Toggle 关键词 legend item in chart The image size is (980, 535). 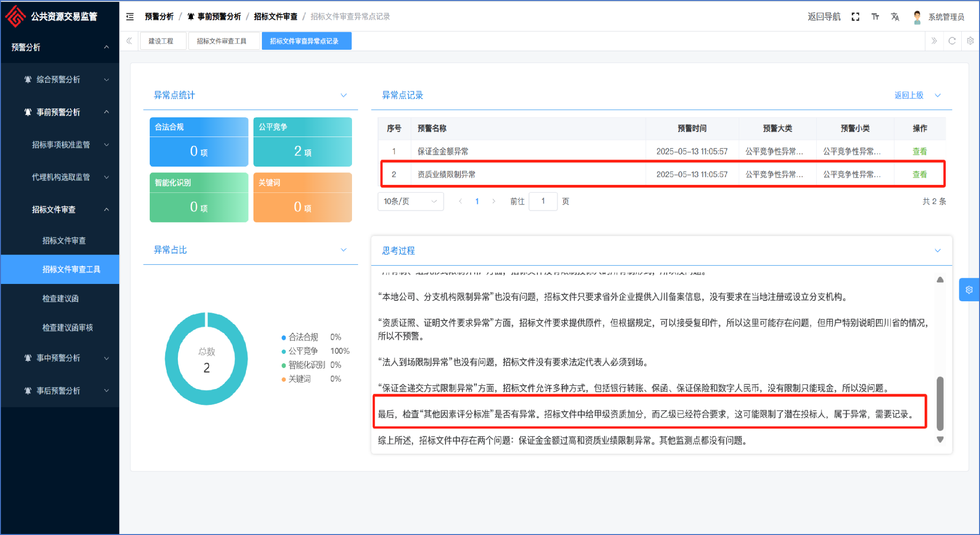coord(299,379)
